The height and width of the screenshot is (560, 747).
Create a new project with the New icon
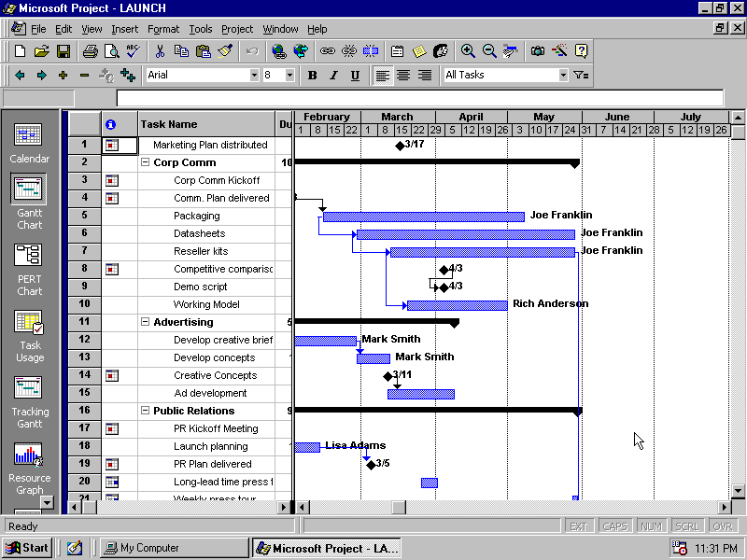click(x=20, y=51)
